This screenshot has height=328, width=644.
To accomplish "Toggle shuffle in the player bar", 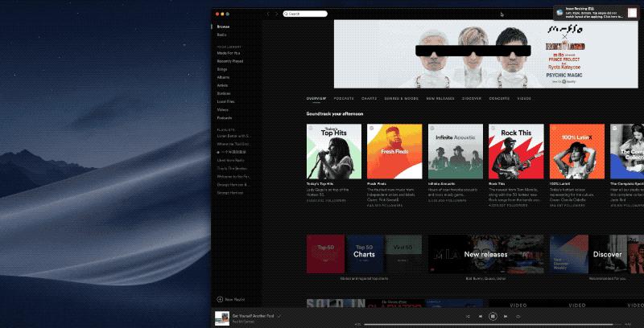I will (x=469, y=317).
